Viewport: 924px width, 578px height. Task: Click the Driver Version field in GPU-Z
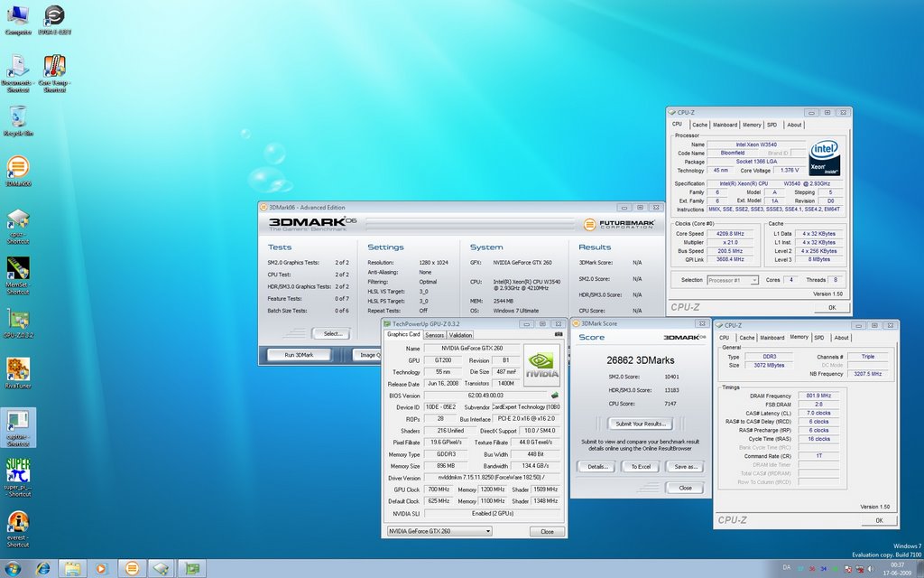click(492, 478)
